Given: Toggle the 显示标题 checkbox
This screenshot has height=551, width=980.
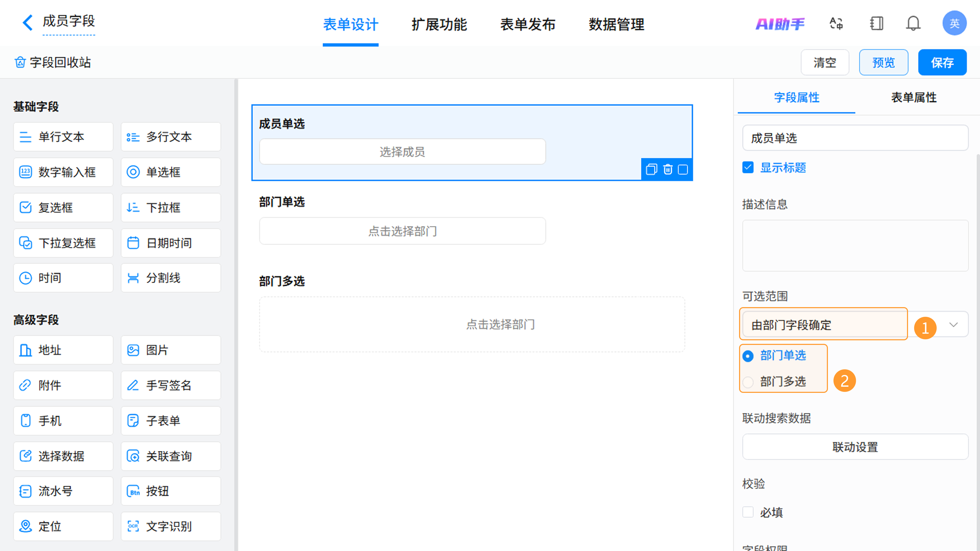Looking at the screenshot, I should click(748, 167).
